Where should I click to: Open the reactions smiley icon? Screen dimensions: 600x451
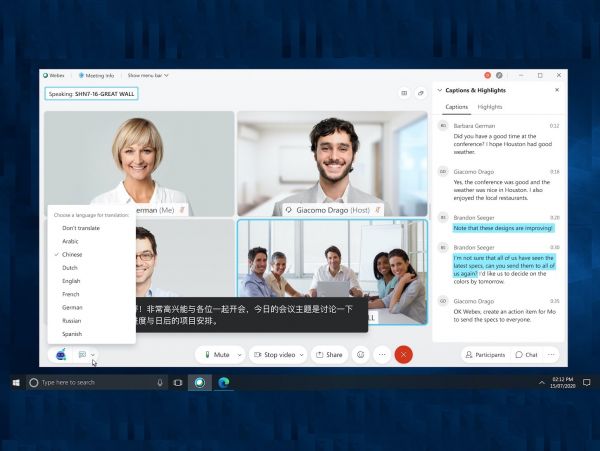(x=360, y=355)
